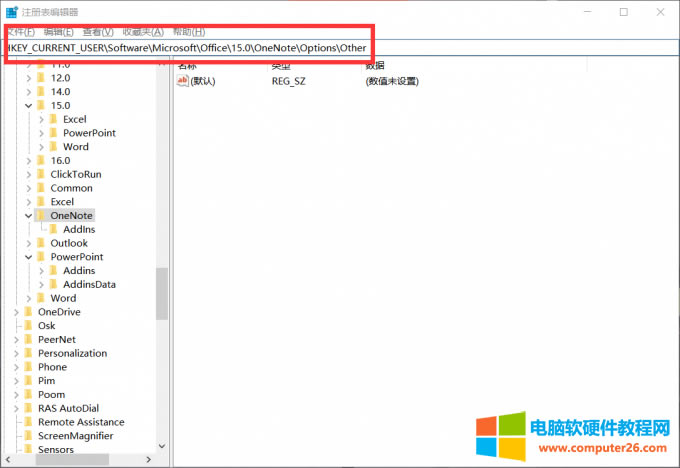Collapse the 15.0 key

click(x=29, y=106)
